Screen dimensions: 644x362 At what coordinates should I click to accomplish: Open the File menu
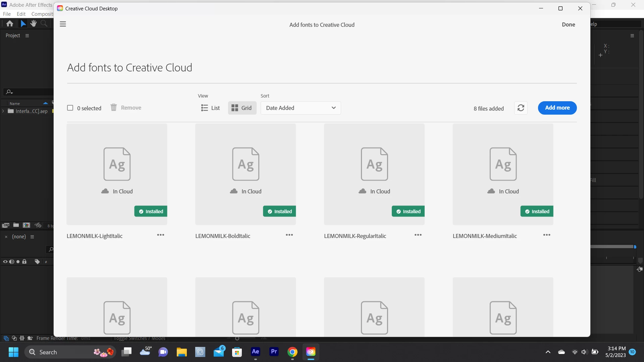[x=7, y=14]
